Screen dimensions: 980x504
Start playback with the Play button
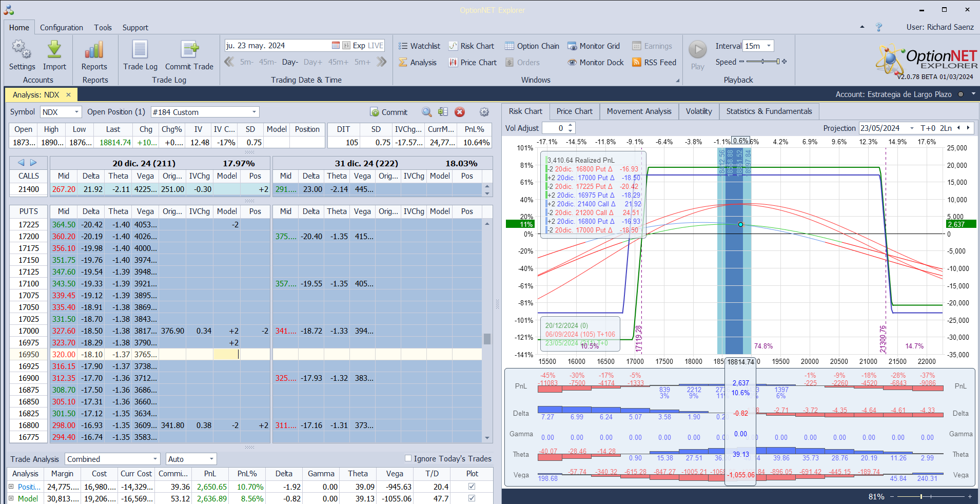click(697, 55)
